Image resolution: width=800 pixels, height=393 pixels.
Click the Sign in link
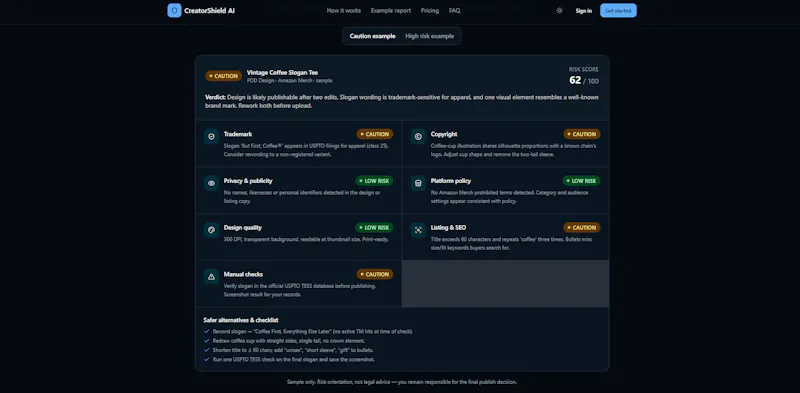pyautogui.click(x=584, y=11)
